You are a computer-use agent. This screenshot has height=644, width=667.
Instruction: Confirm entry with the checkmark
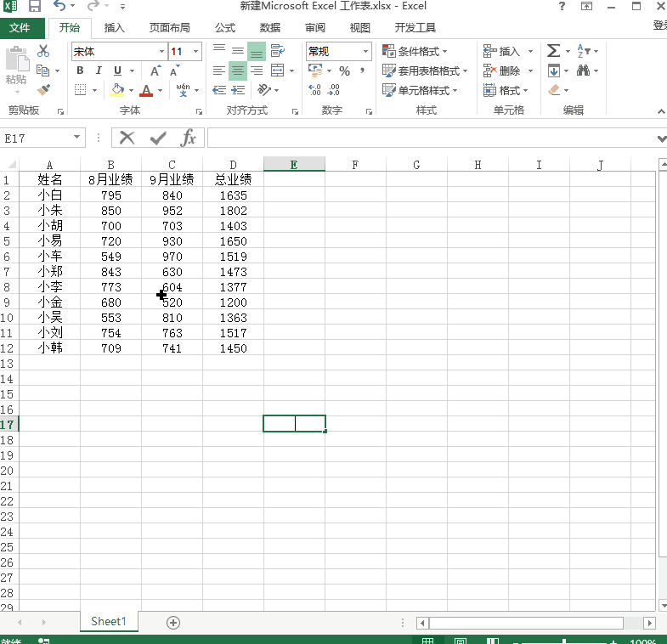158,138
